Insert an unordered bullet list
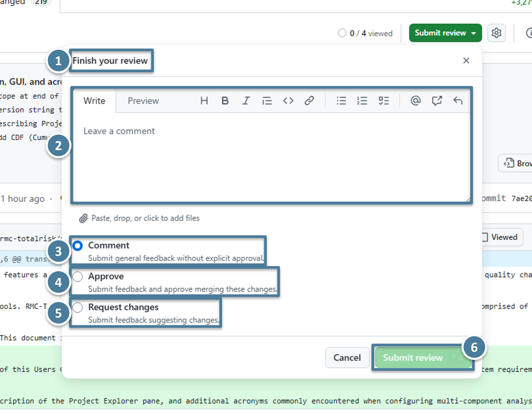 coord(341,101)
